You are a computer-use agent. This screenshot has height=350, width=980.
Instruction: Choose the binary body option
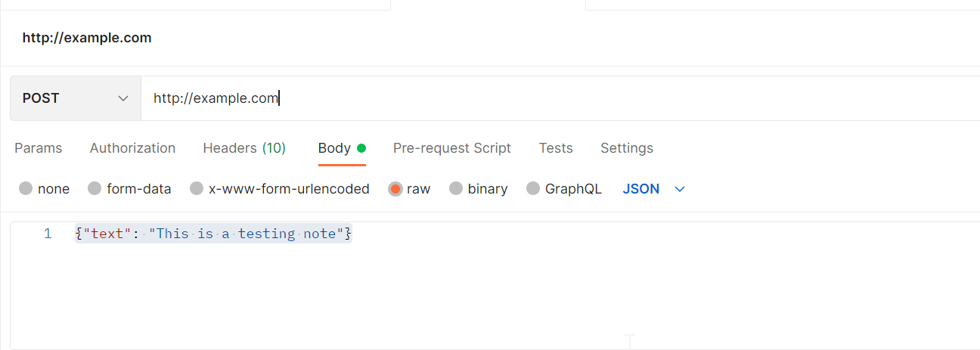(456, 189)
